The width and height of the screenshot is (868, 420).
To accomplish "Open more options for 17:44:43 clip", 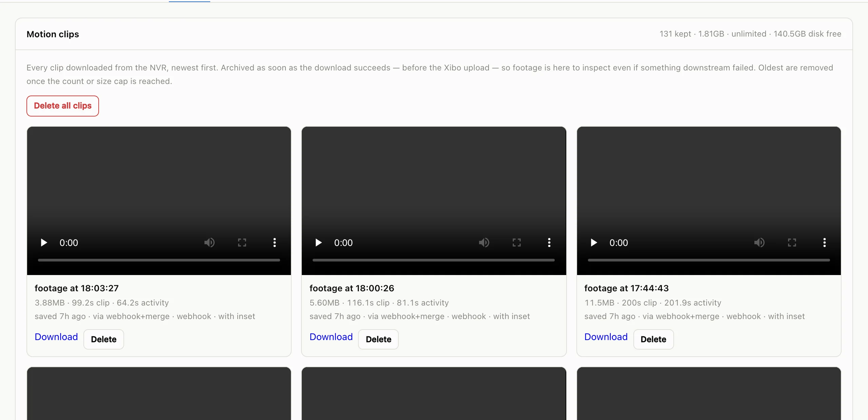I will click(825, 243).
